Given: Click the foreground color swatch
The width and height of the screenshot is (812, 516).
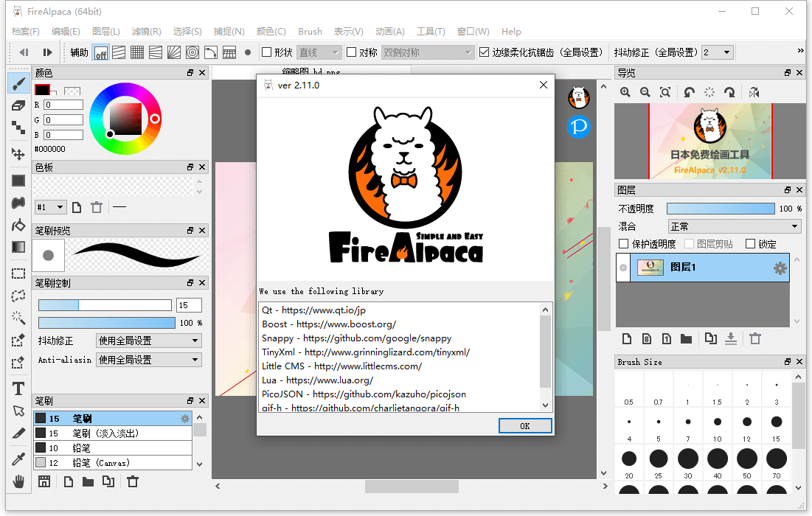Looking at the screenshot, I should (42, 89).
